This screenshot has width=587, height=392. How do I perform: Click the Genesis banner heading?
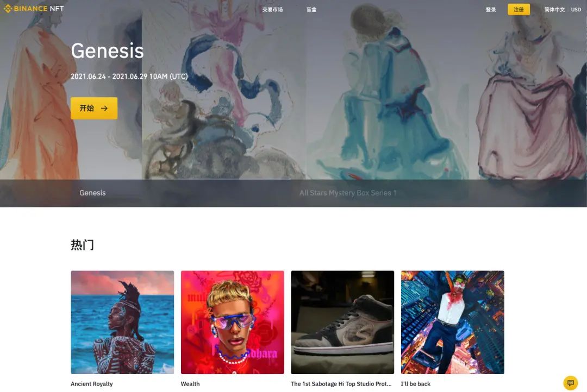tap(108, 51)
